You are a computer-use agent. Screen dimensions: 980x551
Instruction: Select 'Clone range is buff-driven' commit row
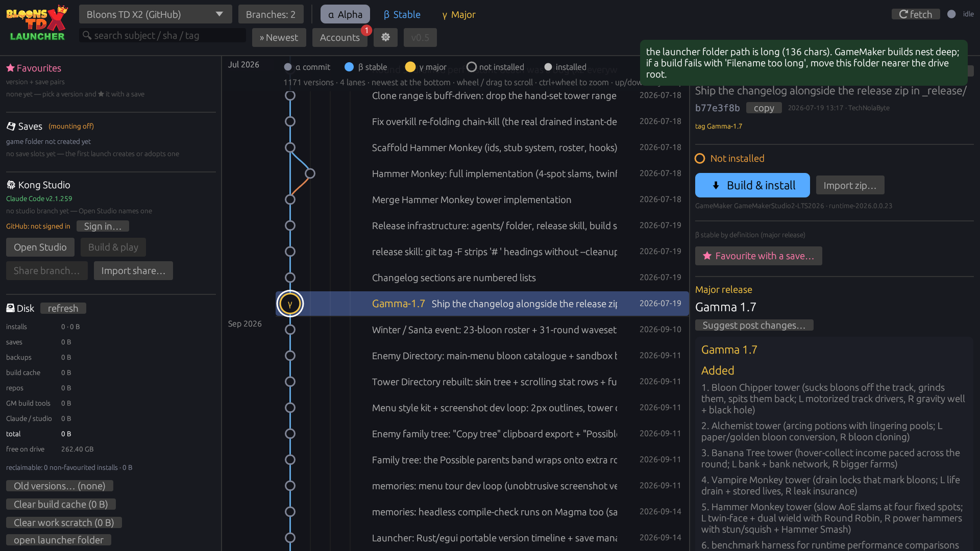tap(482, 95)
